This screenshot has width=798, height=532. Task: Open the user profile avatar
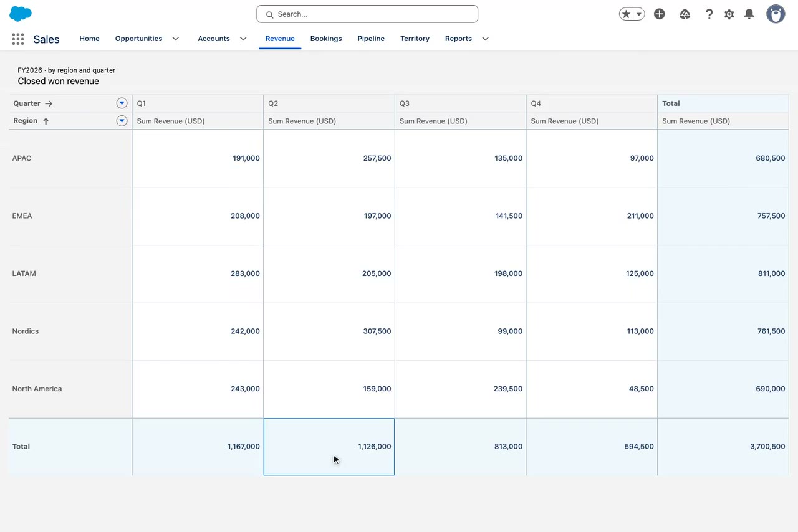(x=776, y=14)
